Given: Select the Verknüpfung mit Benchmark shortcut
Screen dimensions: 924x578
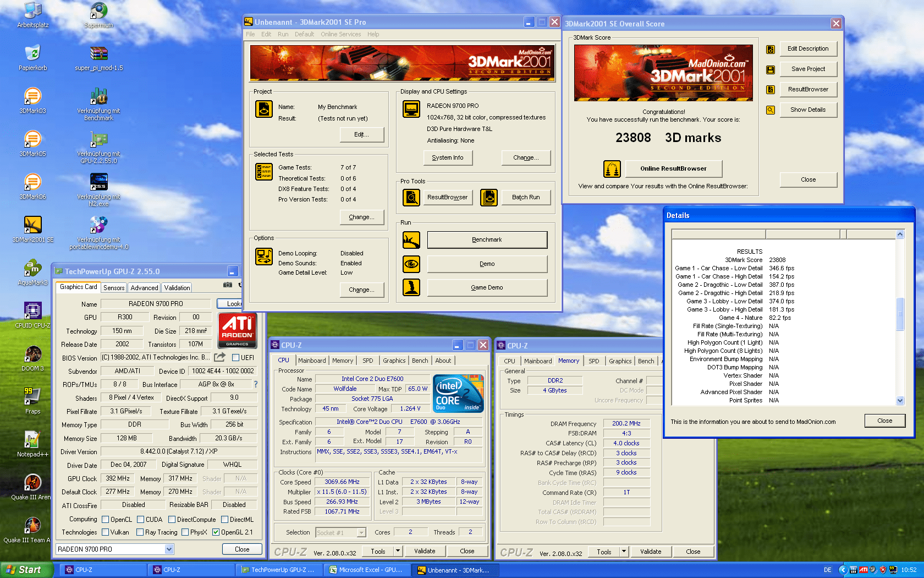Looking at the screenshot, I should point(99,104).
